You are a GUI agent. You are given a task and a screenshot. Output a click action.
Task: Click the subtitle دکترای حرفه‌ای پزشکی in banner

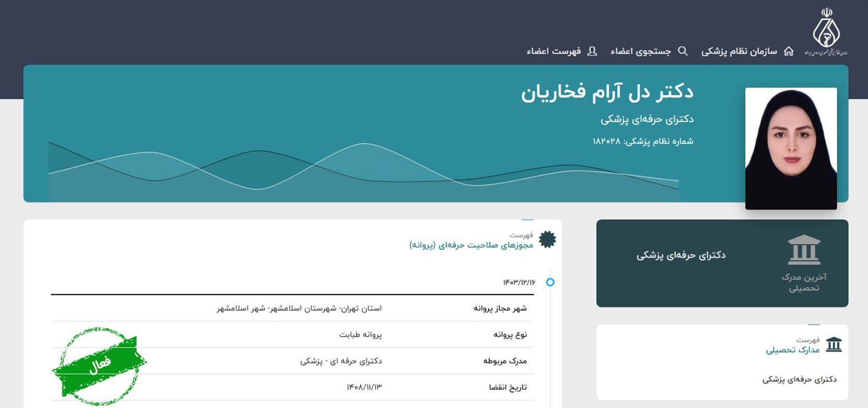tap(647, 119)
